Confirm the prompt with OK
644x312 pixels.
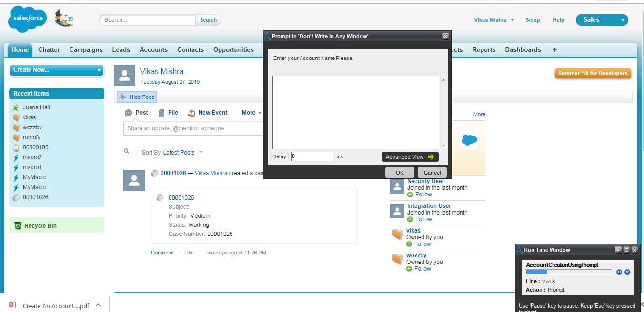400,172
